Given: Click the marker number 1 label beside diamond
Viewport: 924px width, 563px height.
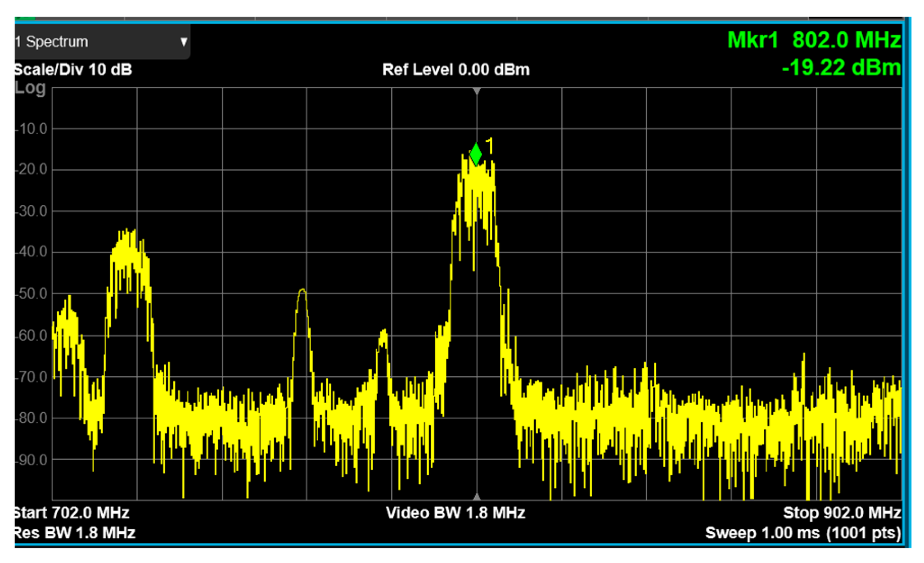Looking at the screenshot, I should click(x=490, y=146).
